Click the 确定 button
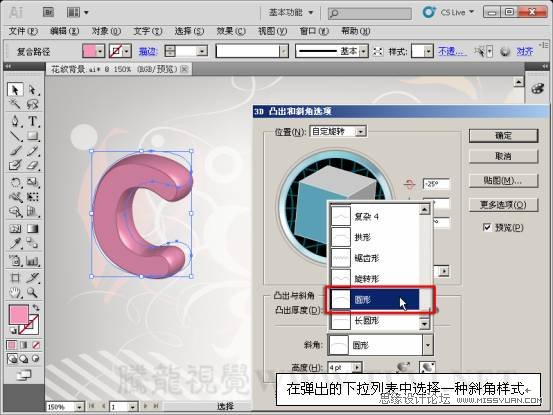The width and height of the screenshot is (553, 415). (504, 136)
